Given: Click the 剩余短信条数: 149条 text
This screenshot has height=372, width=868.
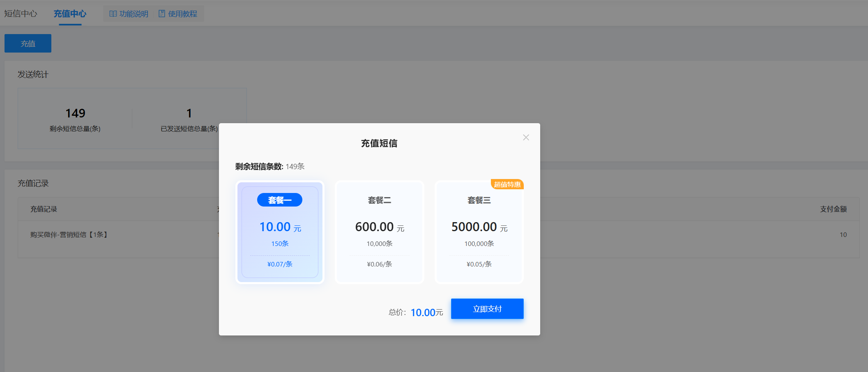Looking at the screenshot, I should pyautogui.click(x=270, y=166).
